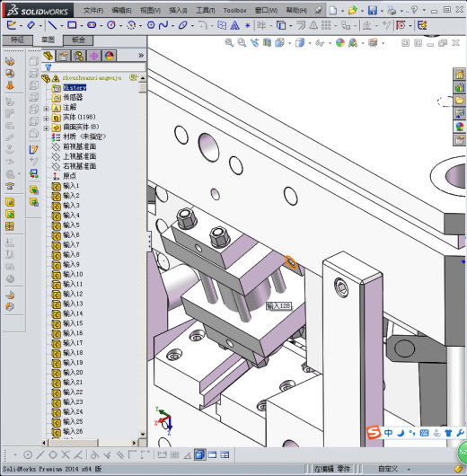Open the DisplayManager appearance tab icon
The height and width of the screenshot is (476, 467).
pos(110,56)
